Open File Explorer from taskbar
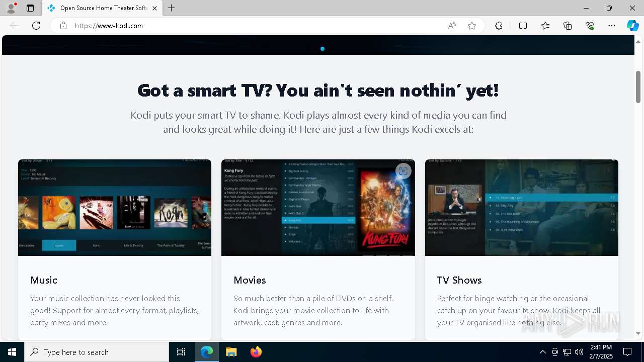The height and width of the screenshot is (362, 644). pos(231,352)
